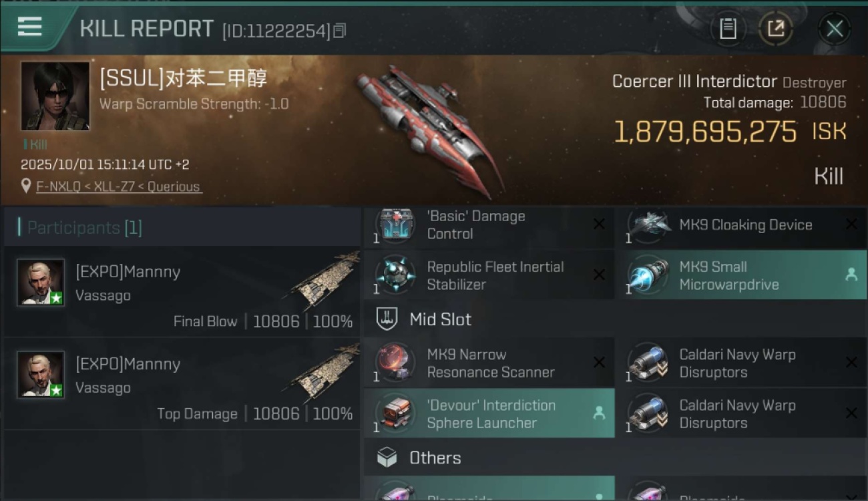Image resolution: width=868 pixels, height=501 pixels.
Task: Select the 'Basic' Damage Control module icon
Action: pyautogui.click(x=395, y=225)
